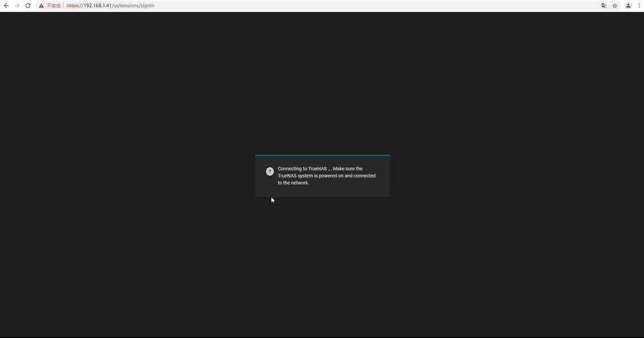Open the browser three-dot menu

click(x=639, y=6)
